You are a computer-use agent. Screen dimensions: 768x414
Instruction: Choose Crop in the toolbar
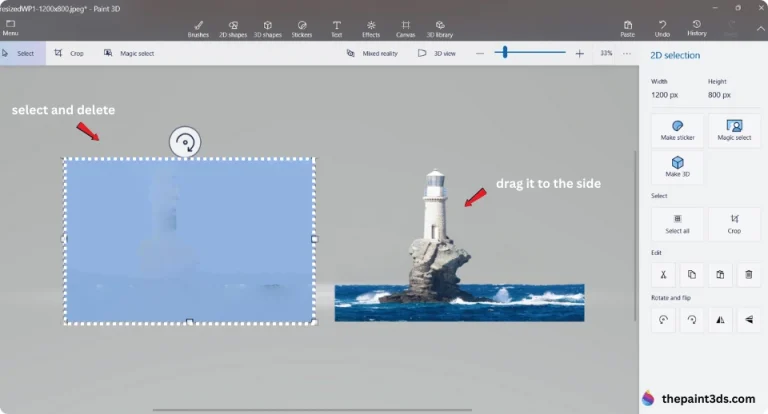tap(69, 53)
